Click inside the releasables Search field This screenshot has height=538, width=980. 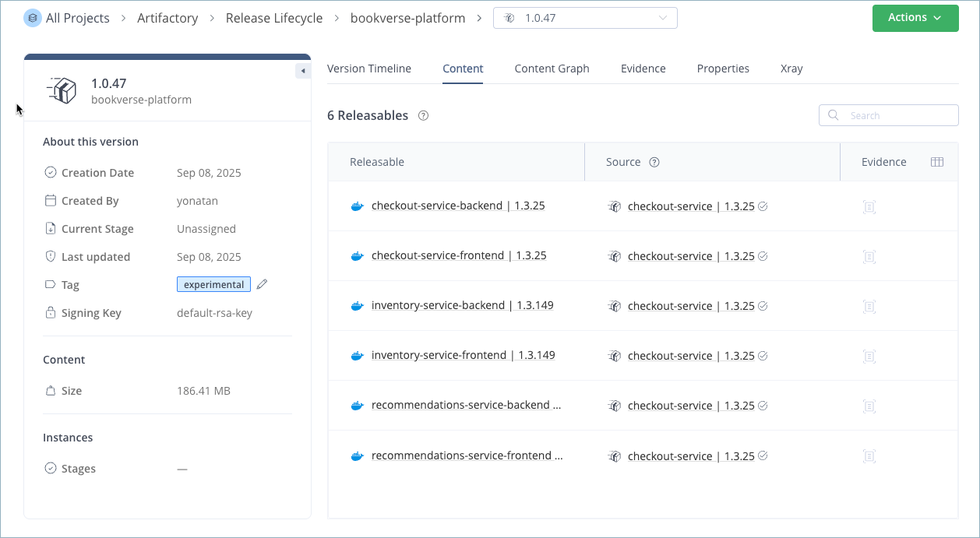896,115
